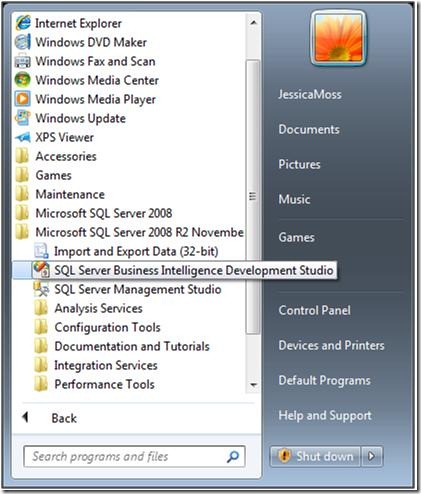Open Control Panel from the right pane
The image size is (421, 494).
click(314, 310)
